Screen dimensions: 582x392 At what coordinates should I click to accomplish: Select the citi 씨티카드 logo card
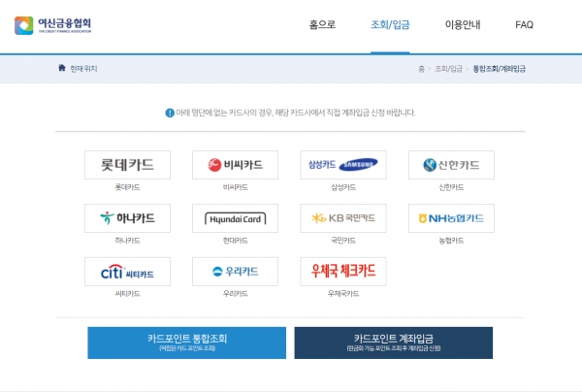tap(127, 272)
